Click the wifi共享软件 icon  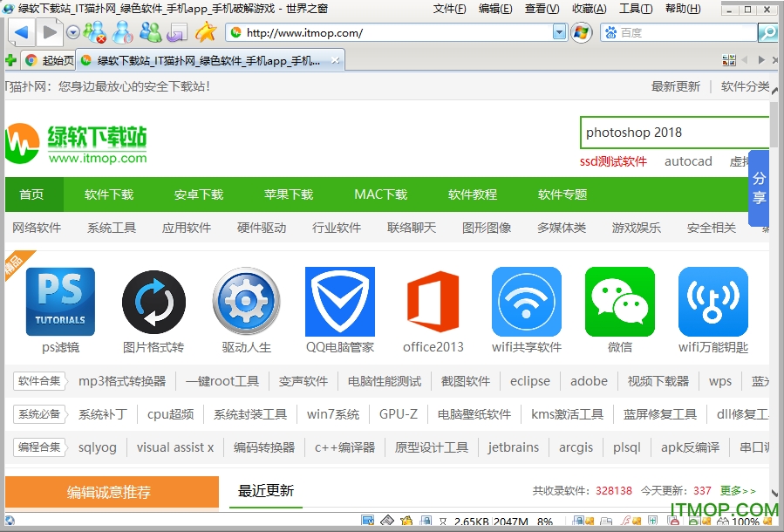[x=527, y=302]
